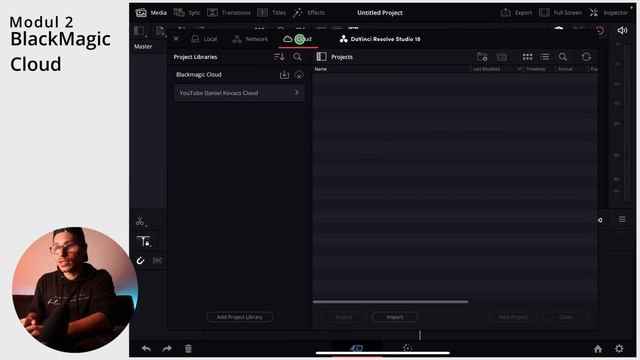Viewport: 640px width, 360px height.
Task: Select the Master bin
Action: (143, 47)
